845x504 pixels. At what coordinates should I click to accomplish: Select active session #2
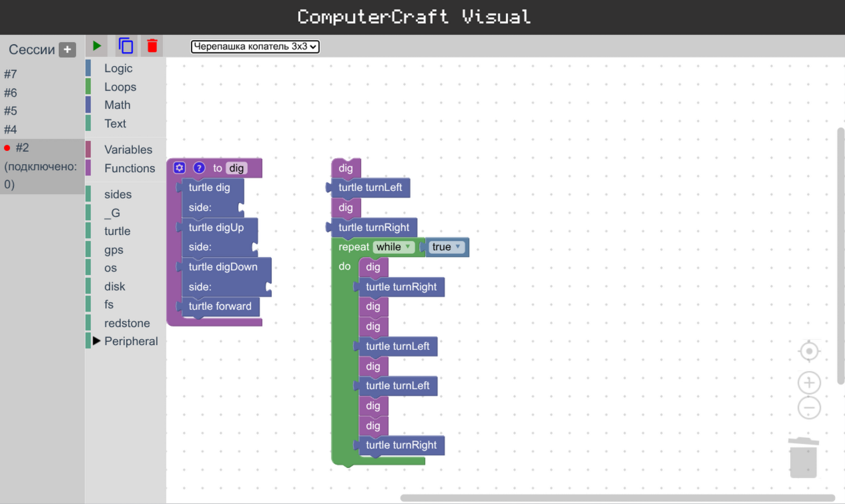coord(42,166)
